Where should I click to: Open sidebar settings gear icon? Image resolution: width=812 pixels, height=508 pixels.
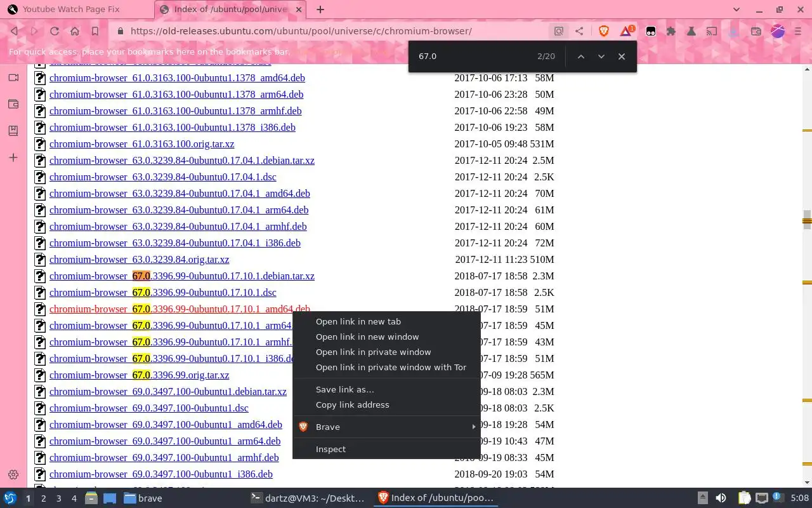13,474
